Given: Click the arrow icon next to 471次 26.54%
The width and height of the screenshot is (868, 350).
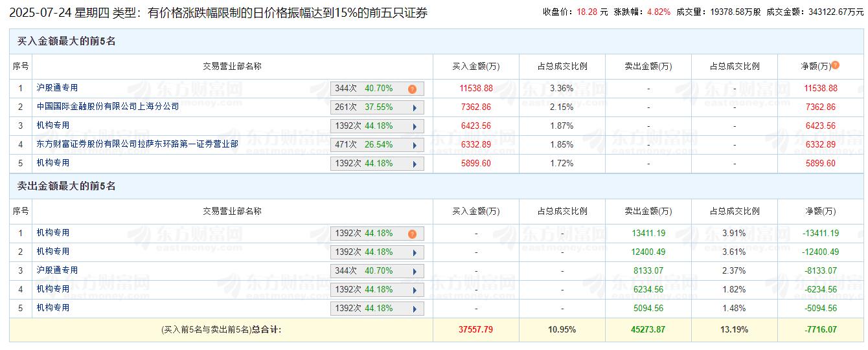Looking at the screenshot, I should [414, 146].
